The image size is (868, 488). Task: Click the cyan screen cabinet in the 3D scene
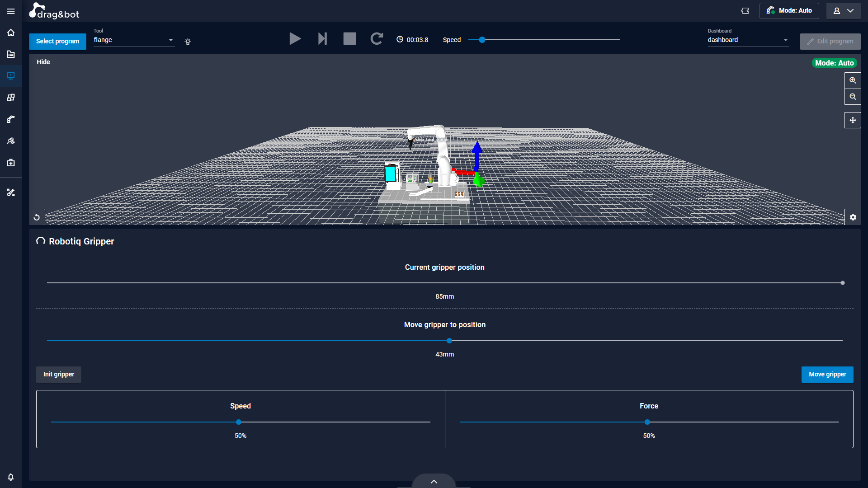coord(392,175)
